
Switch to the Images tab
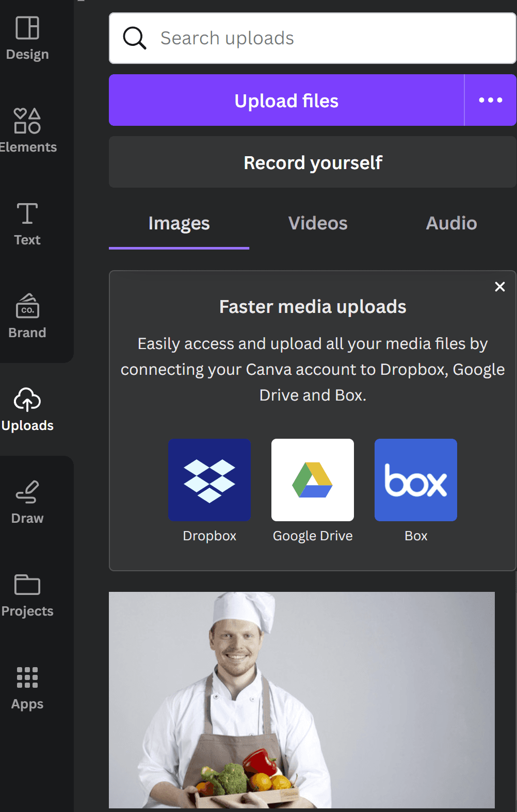tap(179, 223)
